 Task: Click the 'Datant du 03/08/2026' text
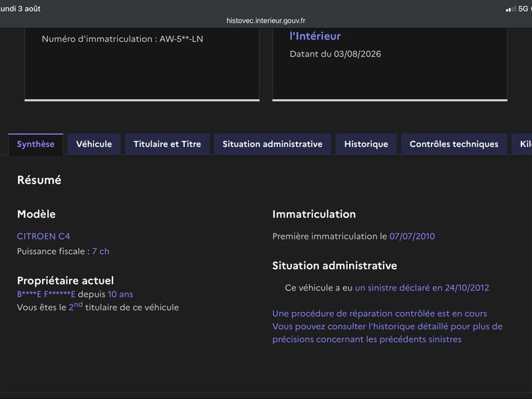335,54
